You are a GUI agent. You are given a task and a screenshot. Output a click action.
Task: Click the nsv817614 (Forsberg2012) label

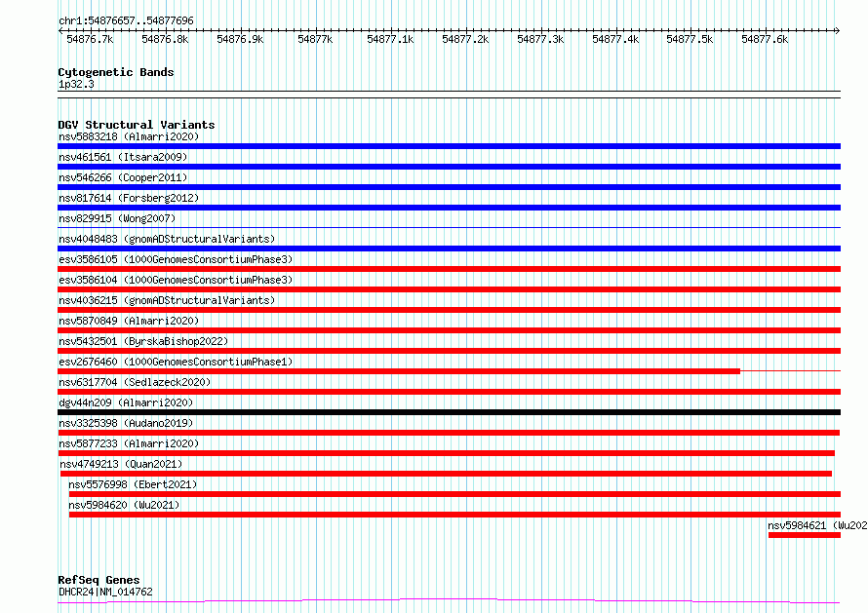pos(129,198)
